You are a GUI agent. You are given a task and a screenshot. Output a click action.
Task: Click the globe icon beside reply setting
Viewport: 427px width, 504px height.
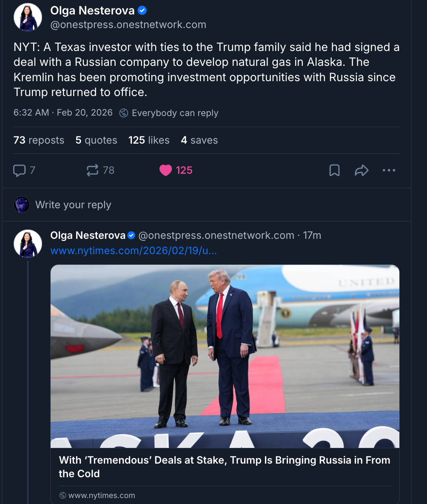[x=124, y=113]
